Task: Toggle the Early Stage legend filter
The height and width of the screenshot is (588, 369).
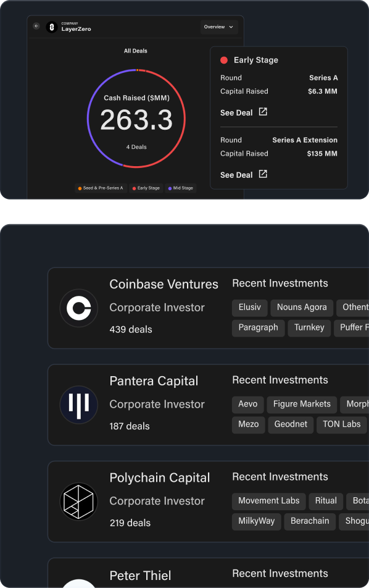Action: coord(146,188)
